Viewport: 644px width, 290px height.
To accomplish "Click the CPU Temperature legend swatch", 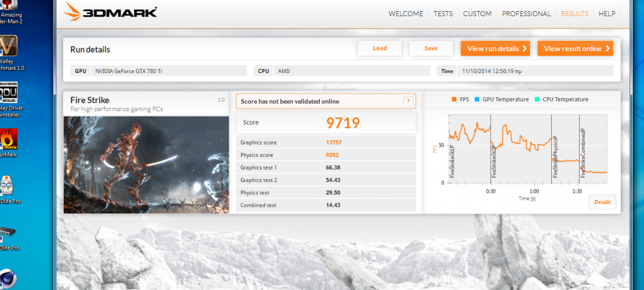I will (537, 99).
